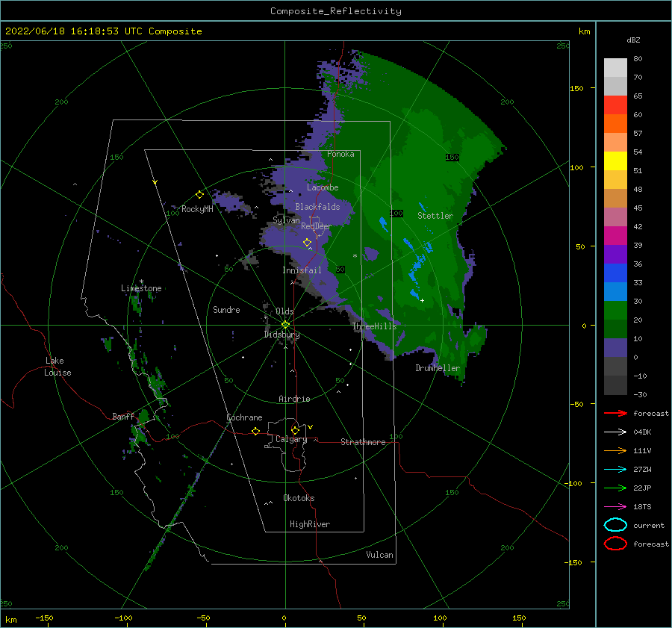The width and height of the screenshot is (672, 628).
Task: Click the HighRiver city label
Action: (x=310, y=524)
